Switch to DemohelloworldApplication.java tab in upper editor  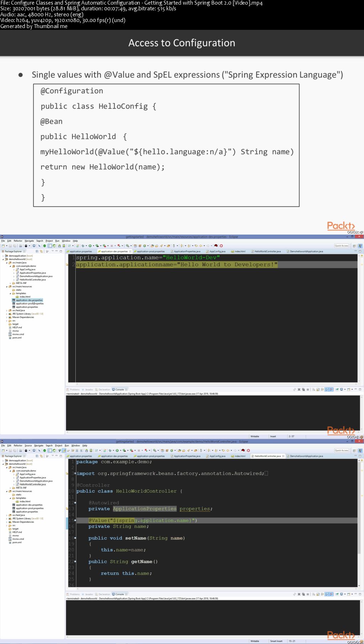pos(305,251)
